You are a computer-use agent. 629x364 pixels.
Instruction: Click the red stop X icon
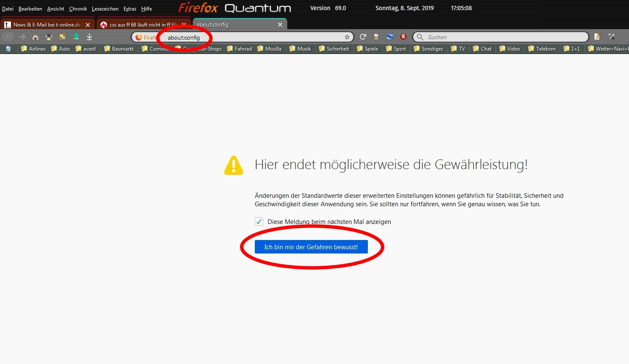coord(403,37)
